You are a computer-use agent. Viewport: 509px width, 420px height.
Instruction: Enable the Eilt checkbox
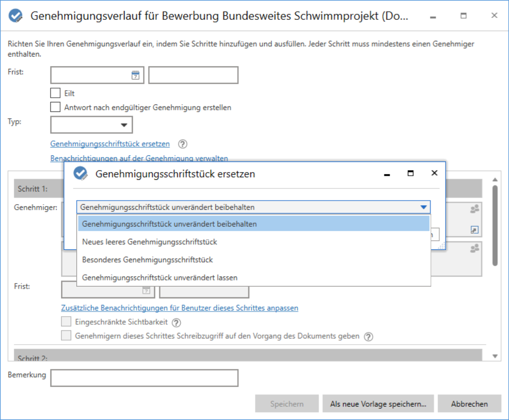tap(55, 93)
